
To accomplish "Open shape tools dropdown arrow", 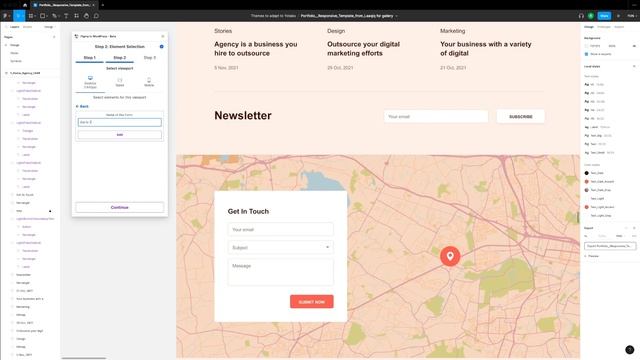I will tap(47, 16).
